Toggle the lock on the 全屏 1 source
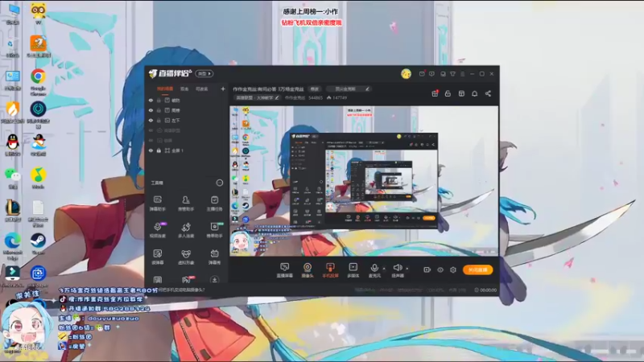644x362 pixels. (159, 150)
